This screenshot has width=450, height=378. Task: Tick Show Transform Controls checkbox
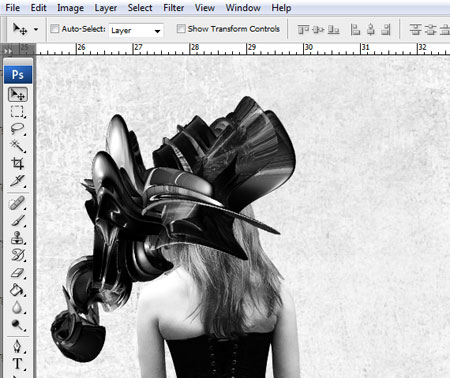[x=181, y=29]
